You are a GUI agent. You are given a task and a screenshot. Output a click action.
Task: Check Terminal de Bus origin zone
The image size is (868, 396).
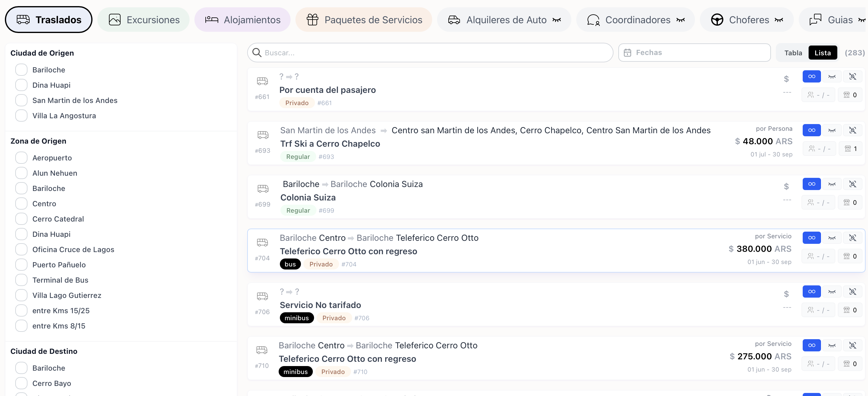pyautogui.click(x=21, y=280)
